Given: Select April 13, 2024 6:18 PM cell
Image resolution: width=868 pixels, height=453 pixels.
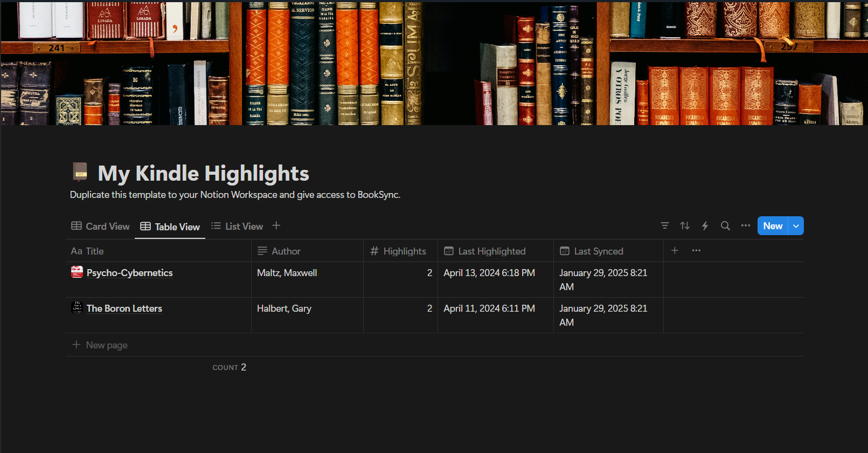Looking at the screenshot, I should pos(496,279).
